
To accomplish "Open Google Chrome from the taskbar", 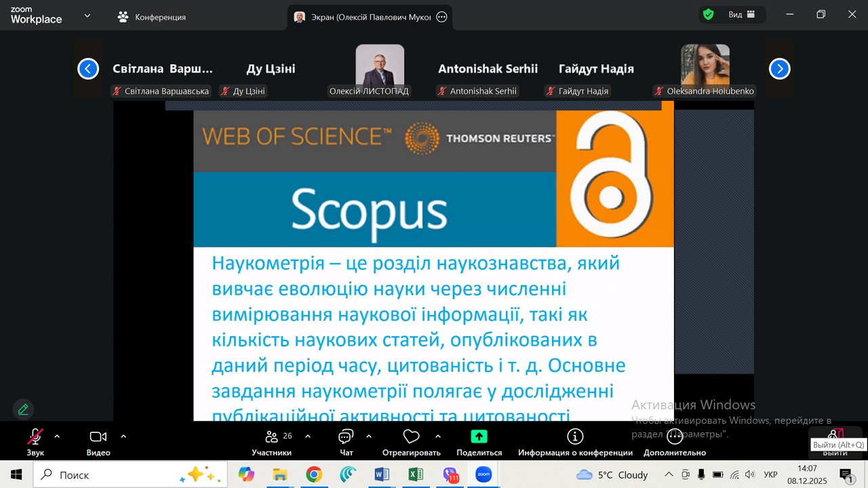I will click(x=314, y=474).
